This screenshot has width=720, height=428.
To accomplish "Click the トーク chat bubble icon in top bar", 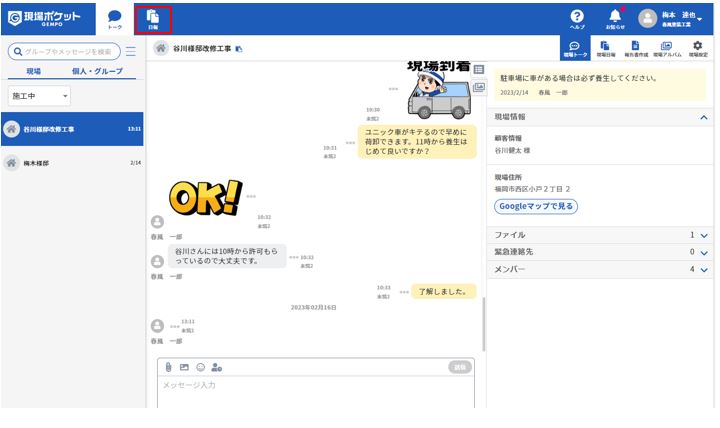I will click(114, 19).
